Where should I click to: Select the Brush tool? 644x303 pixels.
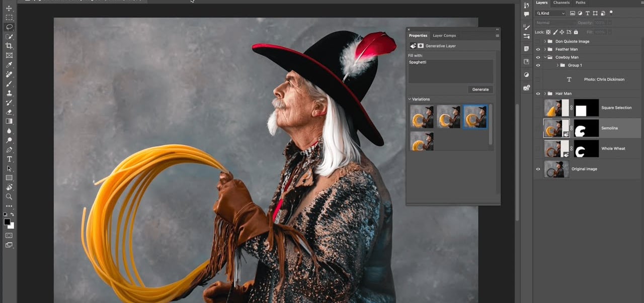click(x=9, y=83)
